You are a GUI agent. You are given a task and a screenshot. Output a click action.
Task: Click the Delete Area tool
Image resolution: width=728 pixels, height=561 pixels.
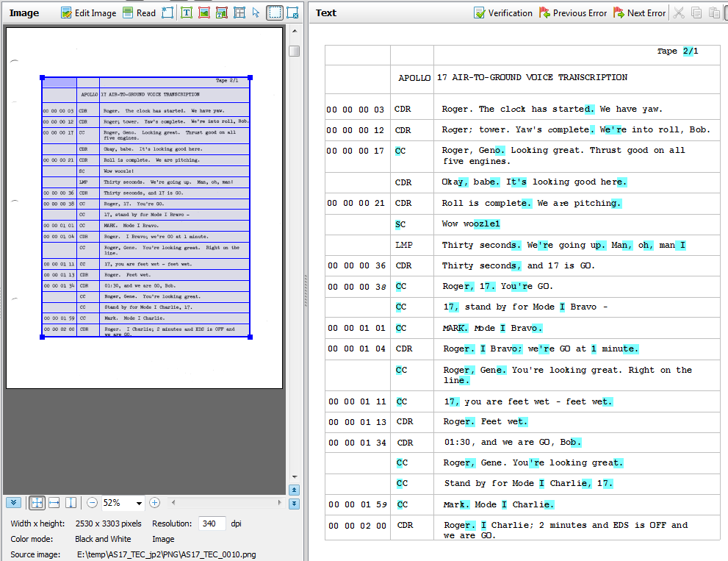[292, 13]
